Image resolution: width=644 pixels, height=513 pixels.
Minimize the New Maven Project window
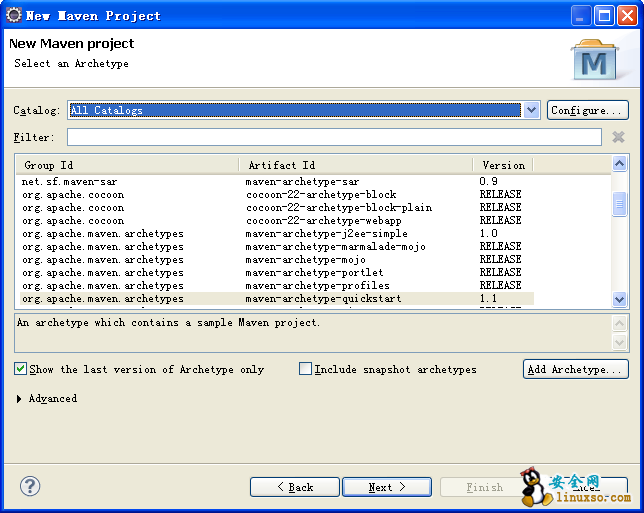582,15
